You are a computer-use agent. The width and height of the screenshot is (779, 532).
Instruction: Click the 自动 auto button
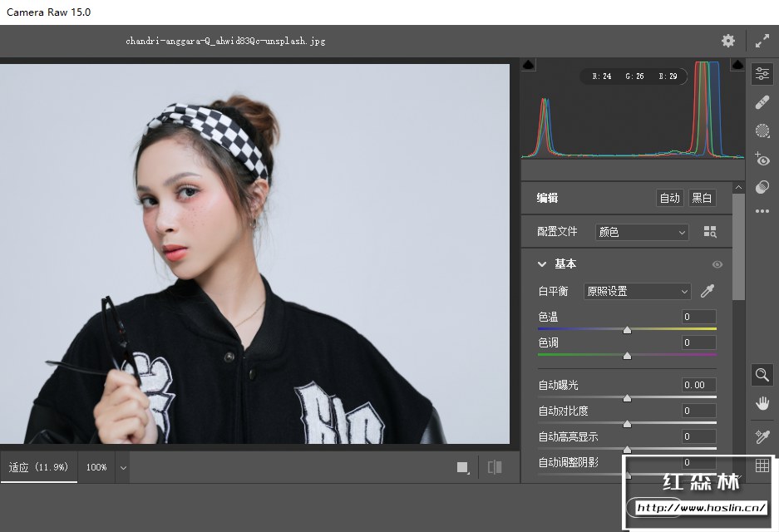669,198
